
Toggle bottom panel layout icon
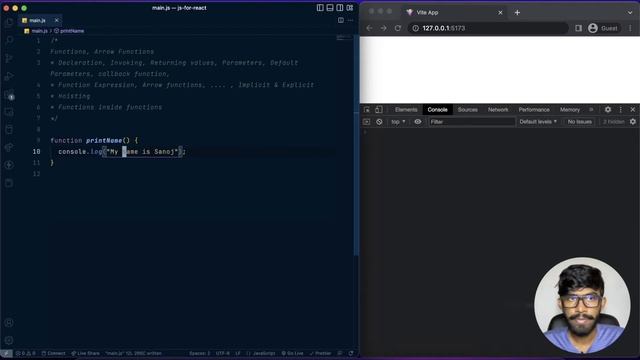pos(330,8)
